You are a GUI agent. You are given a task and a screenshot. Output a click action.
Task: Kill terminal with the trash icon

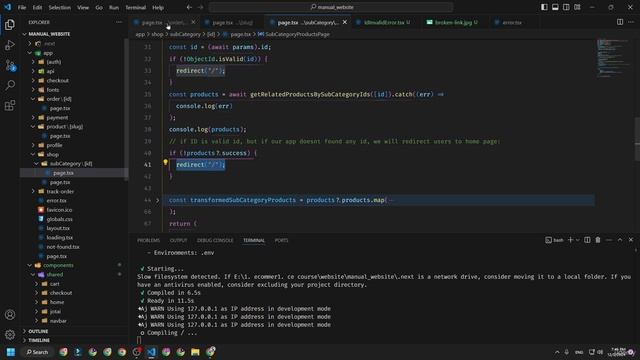[598, 240]
